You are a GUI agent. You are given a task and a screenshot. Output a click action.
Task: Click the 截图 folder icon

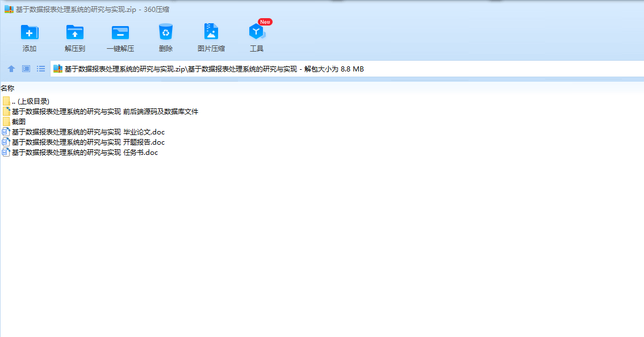click(x=6, y=121)
